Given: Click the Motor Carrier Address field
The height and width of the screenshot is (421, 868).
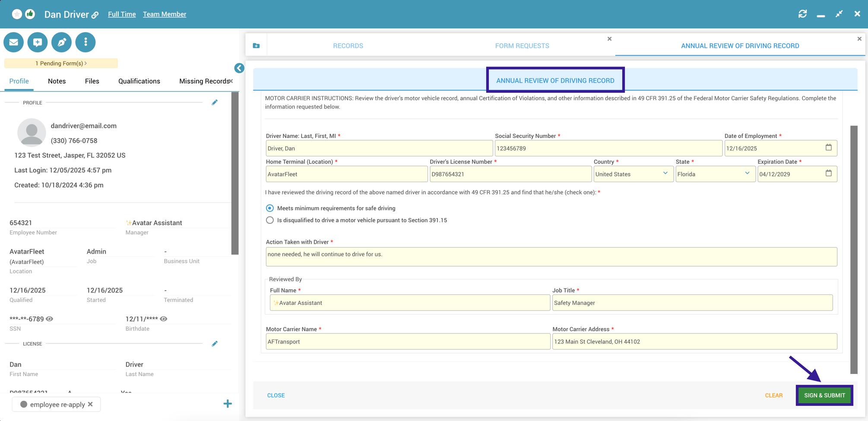Looking at the screenshot, I should [x=694, y=342].
